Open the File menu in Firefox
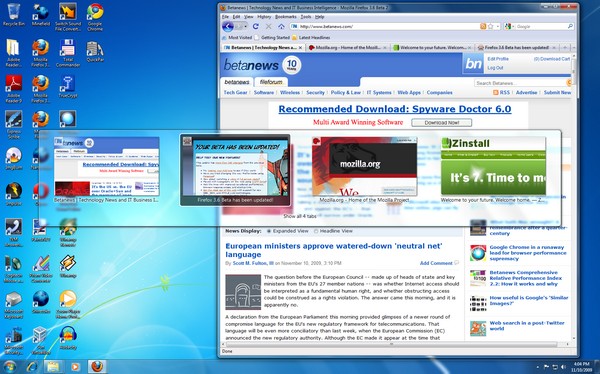The height and width of the screenshot is (374, 600). 225,17
